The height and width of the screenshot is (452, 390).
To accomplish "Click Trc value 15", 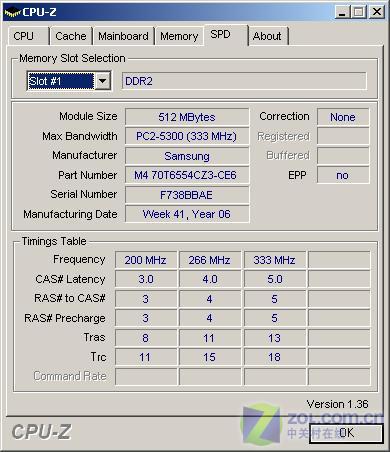I will (x=210, y=357).
